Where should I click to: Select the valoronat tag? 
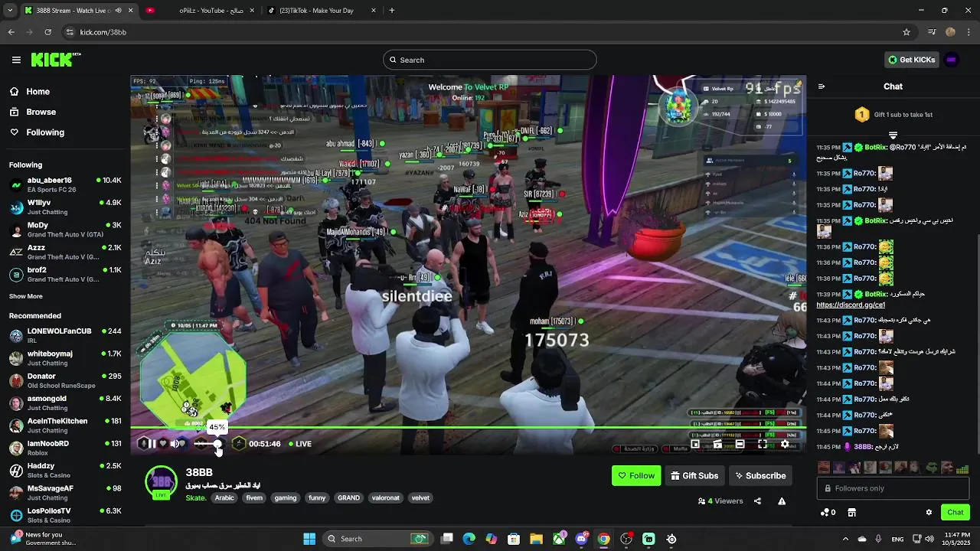tap(386, 497)
